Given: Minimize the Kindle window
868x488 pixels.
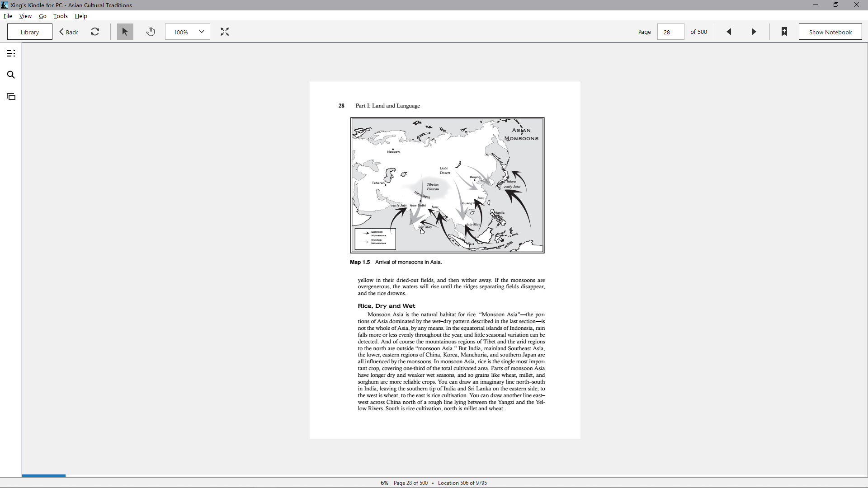Looking at the screenshot, I should [816, 5].
